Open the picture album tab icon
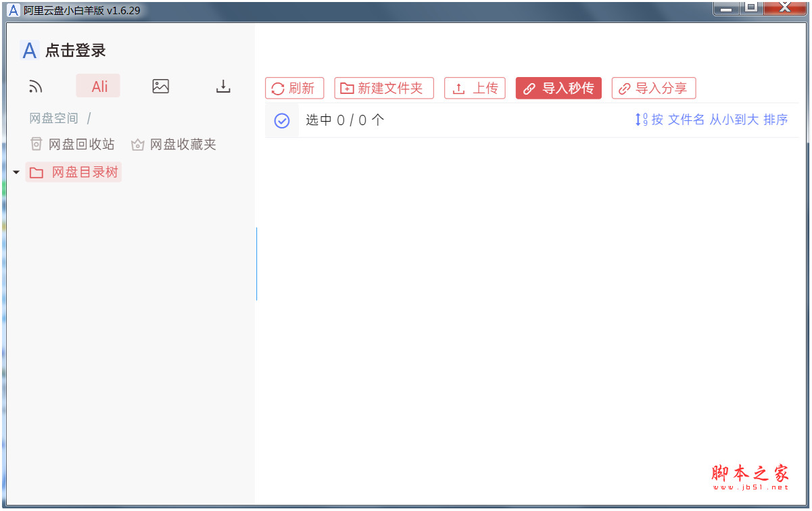 tap(161, 87)
